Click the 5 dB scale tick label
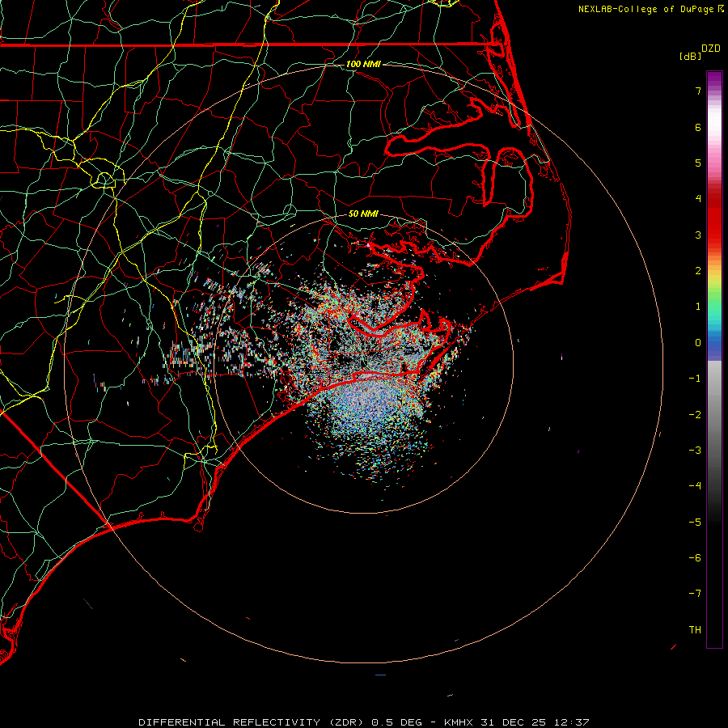The width and height of the screenshot is (728, 728). [x=697, y=163]
